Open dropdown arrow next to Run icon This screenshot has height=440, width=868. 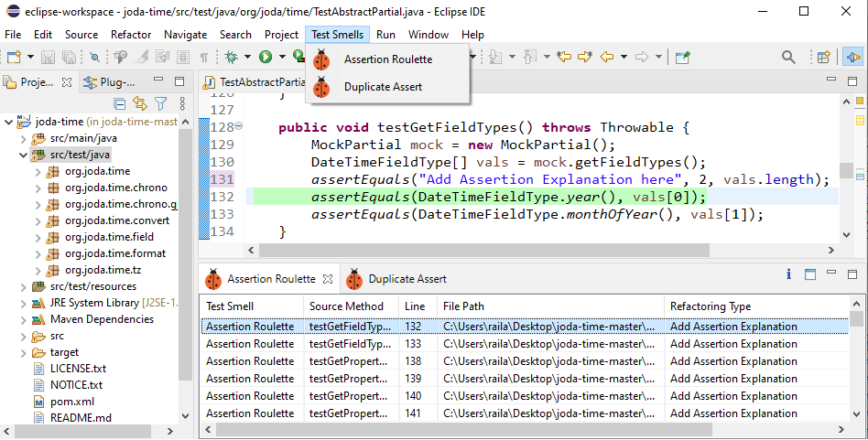tap(282, 57)
